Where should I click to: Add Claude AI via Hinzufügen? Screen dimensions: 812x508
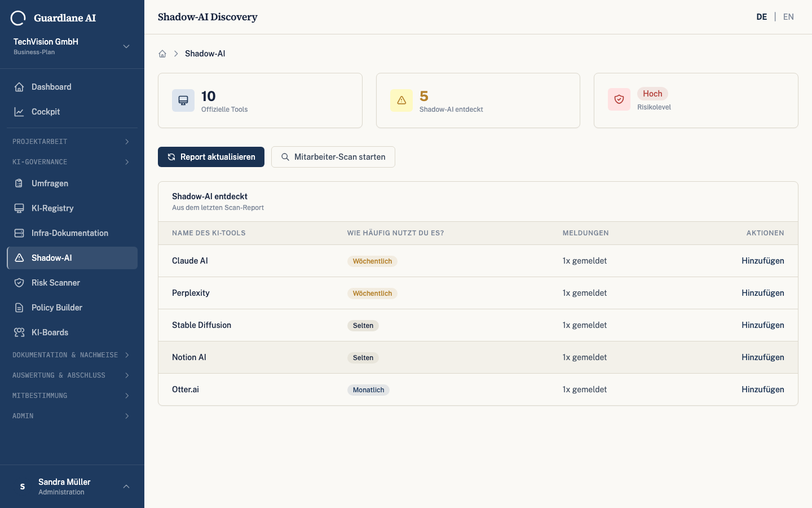tap(763, 261)
